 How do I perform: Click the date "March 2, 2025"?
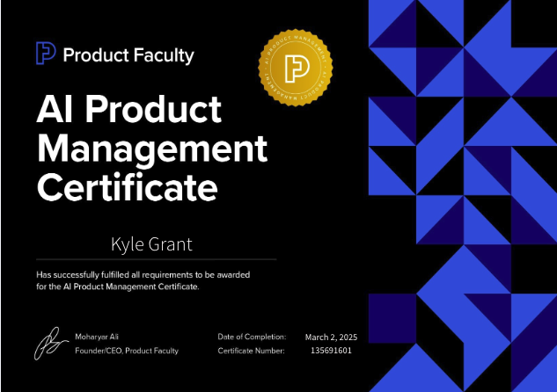click(x=331, y=337)
